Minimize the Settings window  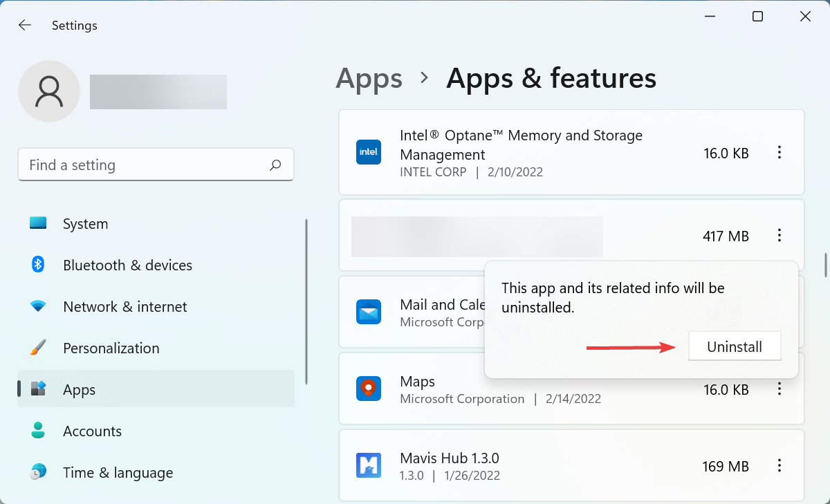pyautogui.click(x=710, y=17)
